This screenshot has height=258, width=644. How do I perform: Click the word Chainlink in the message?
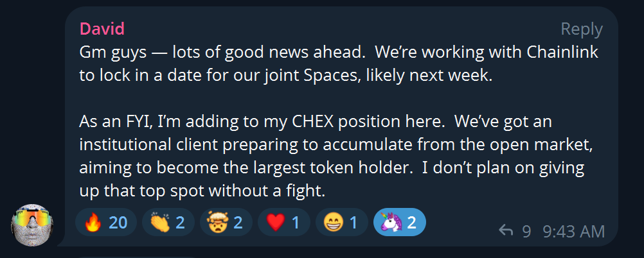pyautogui.click(x=562, y=52)
